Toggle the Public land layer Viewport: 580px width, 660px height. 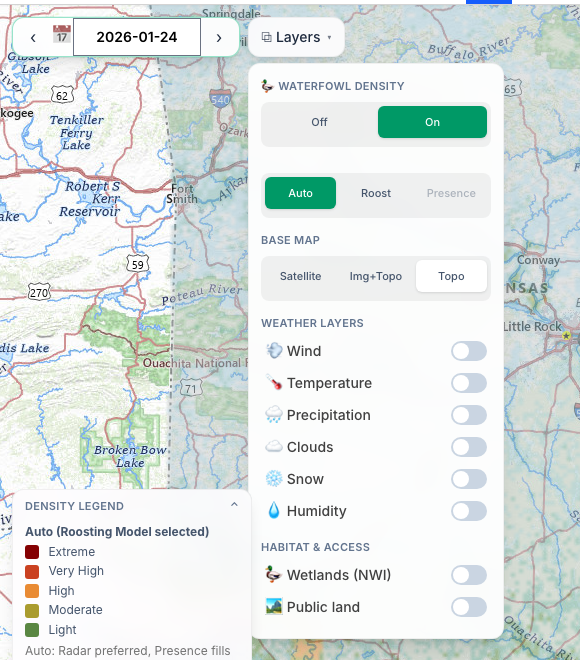469,607
